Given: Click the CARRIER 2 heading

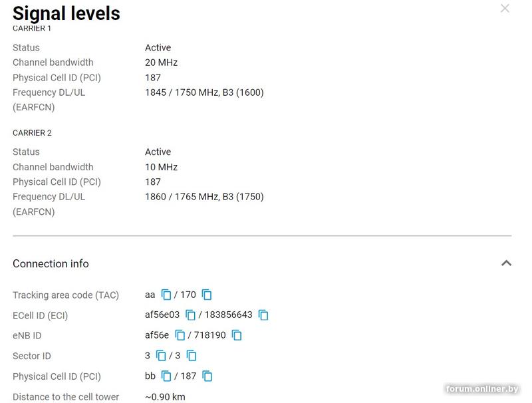Looking at the screenshot, I should (x=32, y=133).
